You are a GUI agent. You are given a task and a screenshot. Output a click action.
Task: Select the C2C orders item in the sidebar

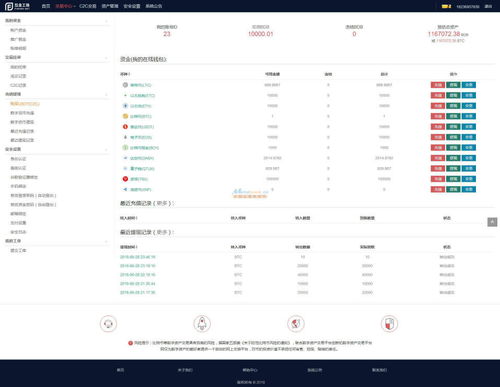[18, 85]
